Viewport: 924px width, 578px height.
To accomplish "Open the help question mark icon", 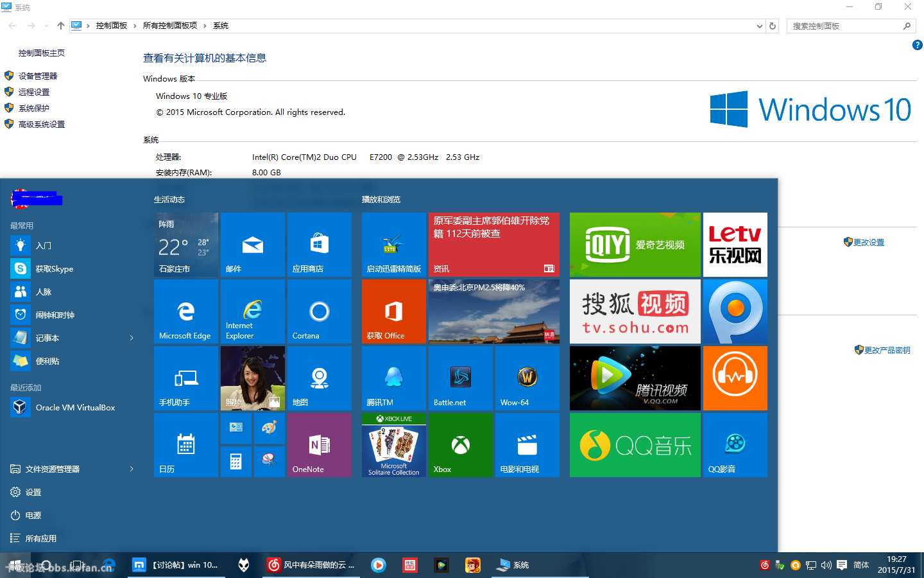I will (x=918, y=45).
